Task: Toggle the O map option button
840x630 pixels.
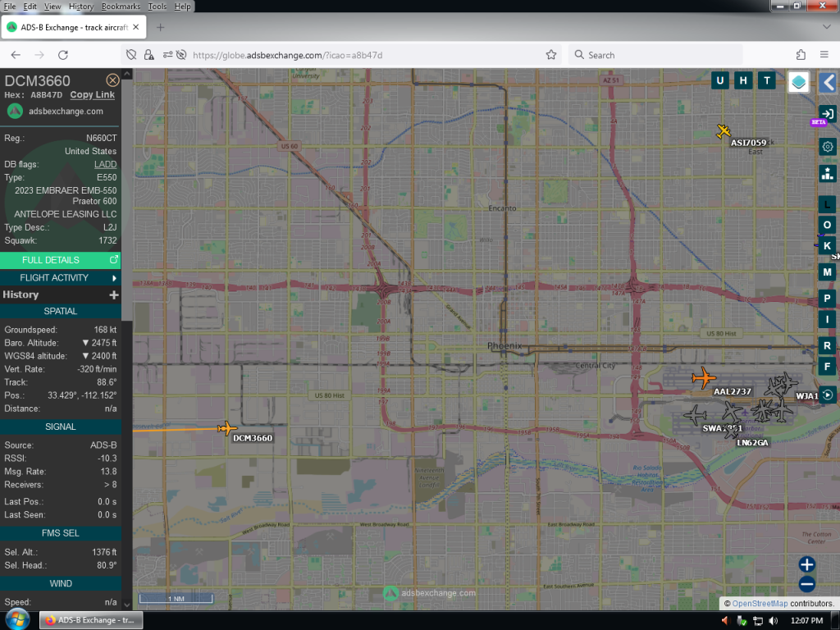Action: [827, 225]
